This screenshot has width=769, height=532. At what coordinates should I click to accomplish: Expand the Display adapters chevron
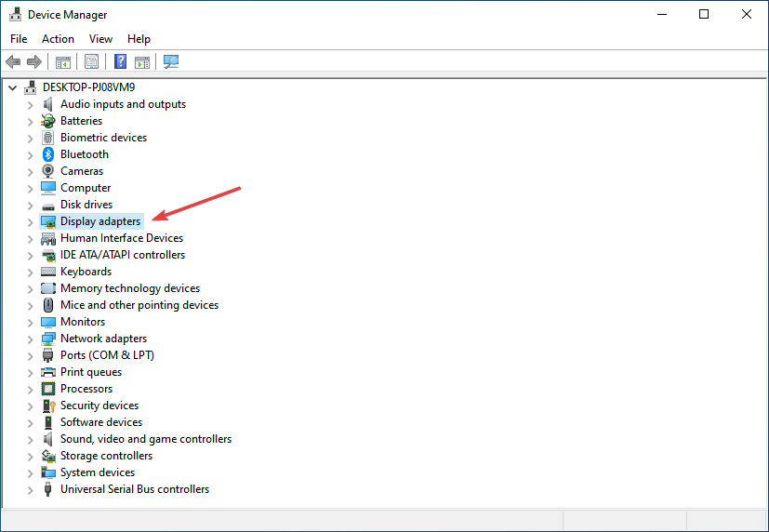[x=31, y=222]
